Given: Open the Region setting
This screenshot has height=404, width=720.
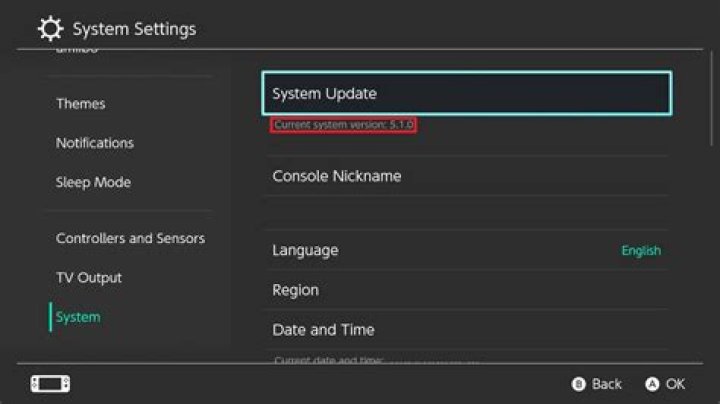Looking at the screenshot, I should [x=467, y=290].
